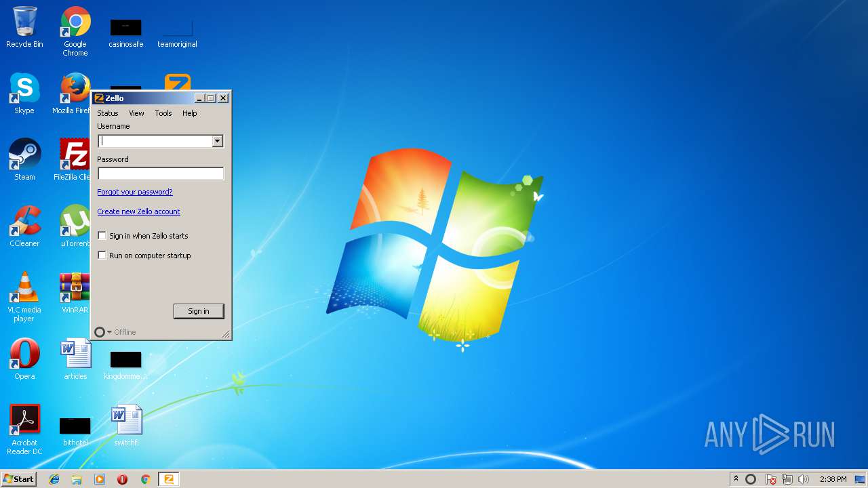Click the Zello tray status icon
The height and width of the screenshot is (488, 868).
point(751,479)
